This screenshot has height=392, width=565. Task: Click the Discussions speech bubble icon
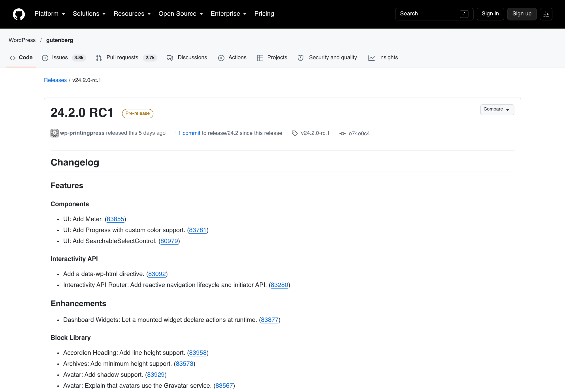click(x=170, y=58)
